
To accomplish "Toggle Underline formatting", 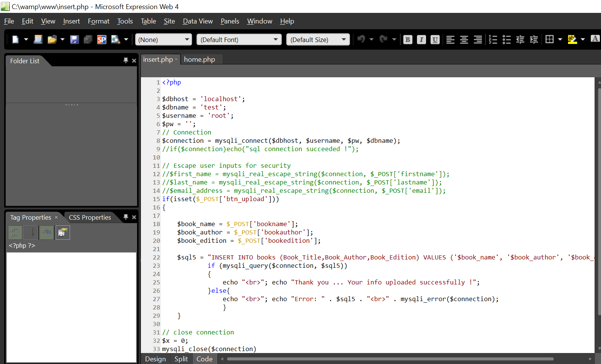I will pos(435,39).
